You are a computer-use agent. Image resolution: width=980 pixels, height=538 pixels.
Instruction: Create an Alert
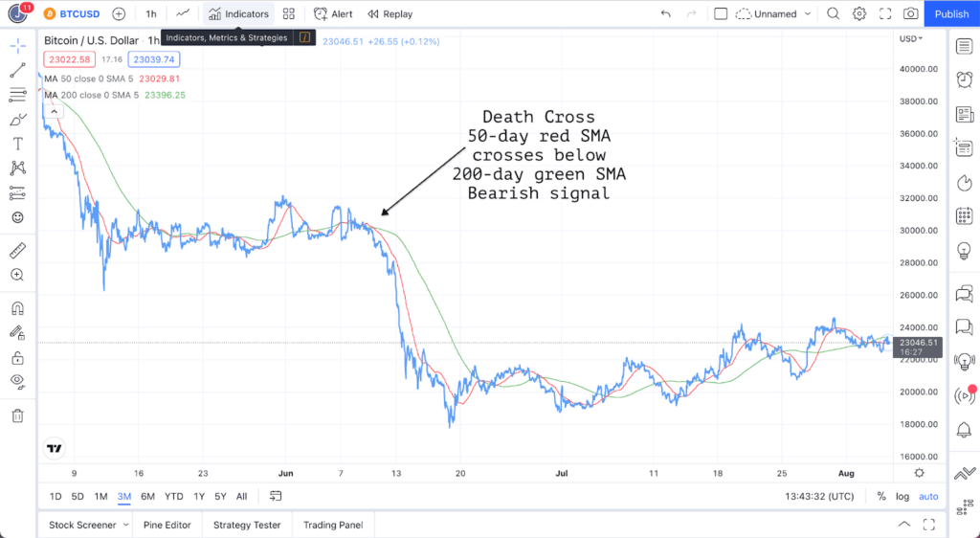(333, 13)
